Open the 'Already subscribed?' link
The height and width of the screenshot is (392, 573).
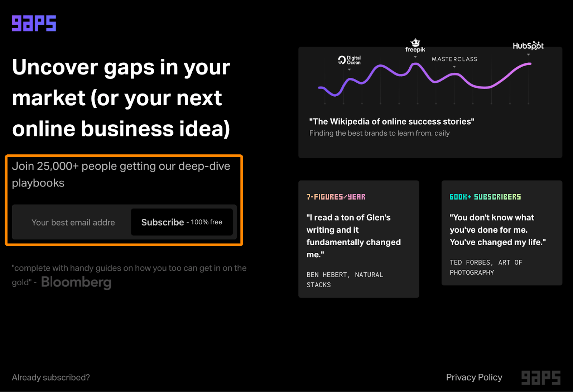pyautogui.click(x=51, y=377)
